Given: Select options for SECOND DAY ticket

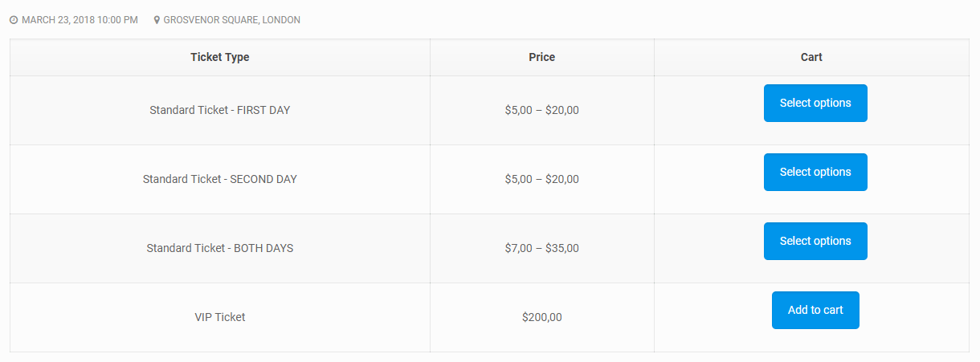Looking at the screenshot, I should click(x=815, y=172).
